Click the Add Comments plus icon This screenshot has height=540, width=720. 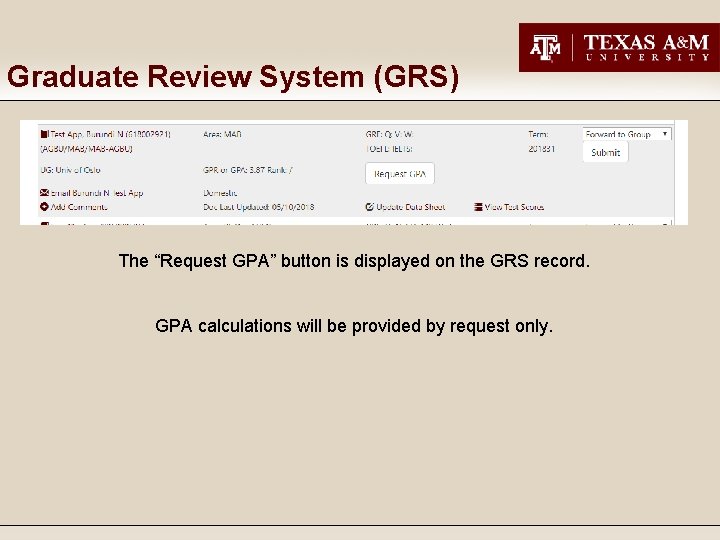coord(44,207)
